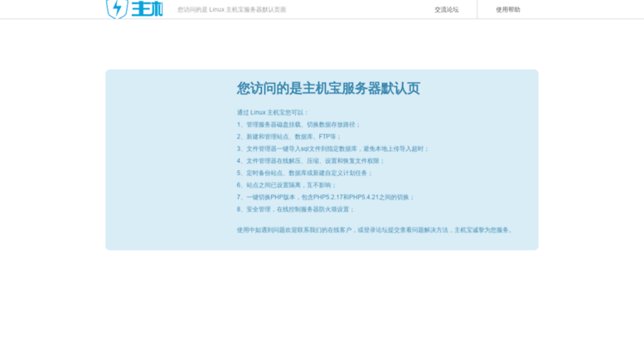Click the line '通过 Linux 主机宝您可以：'

(x=273, y=112)
